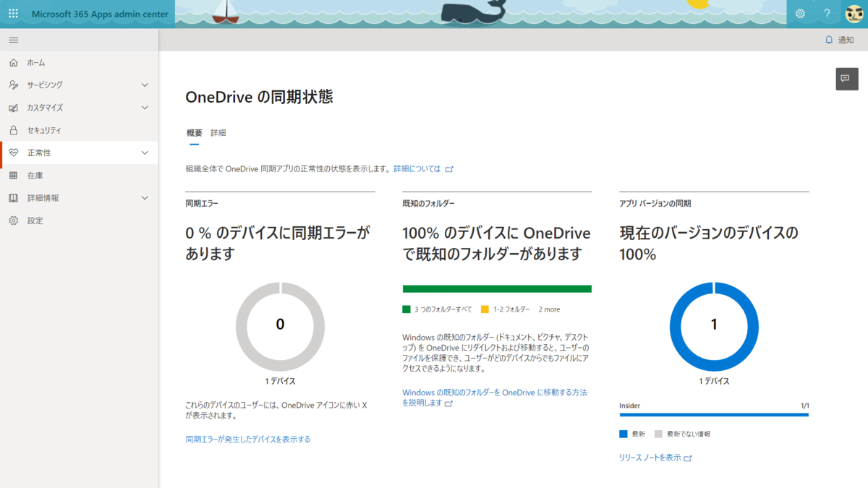Open settings gear in header
Image resolution: width=868 pixels, height=488 pixels.
point(800,14)
